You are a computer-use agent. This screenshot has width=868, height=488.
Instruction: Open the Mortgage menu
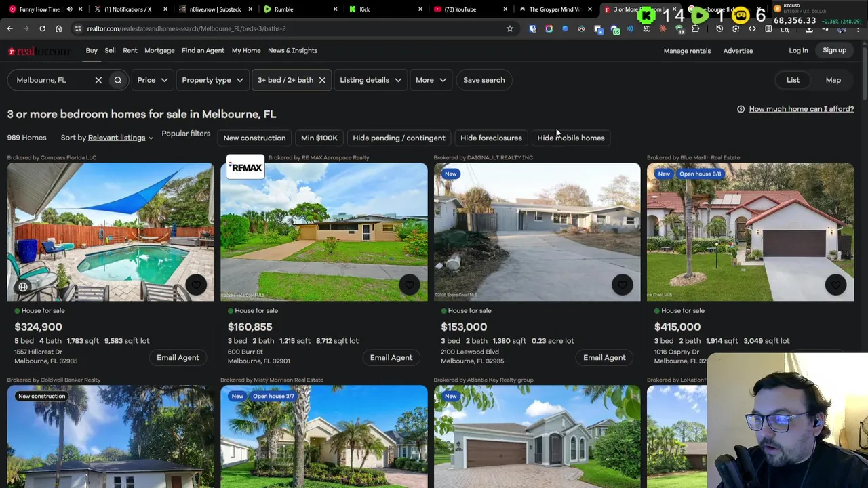[159, 50]
